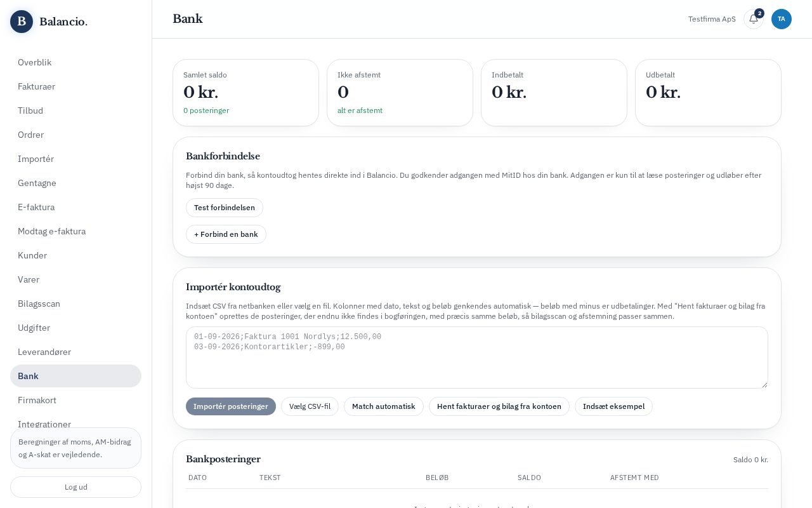Go to E-faktura page
812x508 pixels.
(x=75, y=207)
